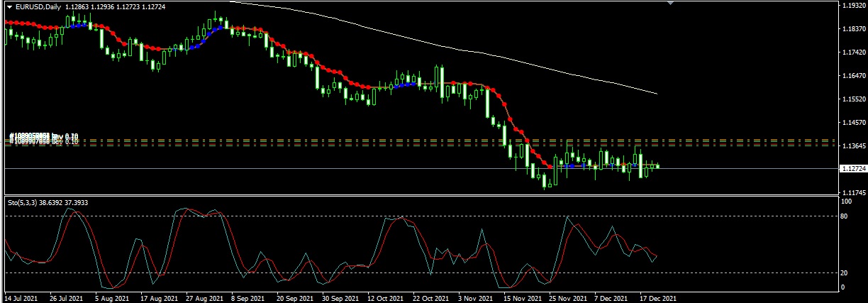This screenshot has width=868, height=303.
Task: Click the 15 Nov 2021 date label
Action: click(523, 299)
